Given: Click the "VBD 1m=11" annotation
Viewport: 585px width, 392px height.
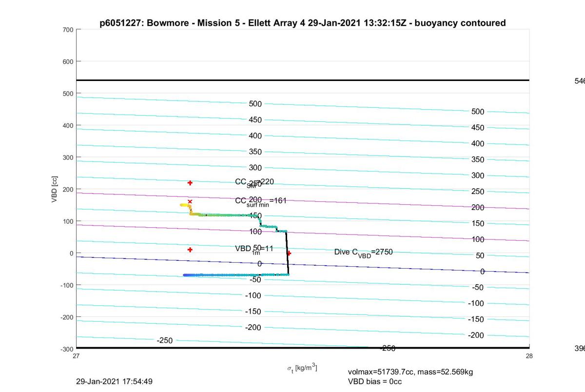Looking at the screenshot, I should pos(254,249).
